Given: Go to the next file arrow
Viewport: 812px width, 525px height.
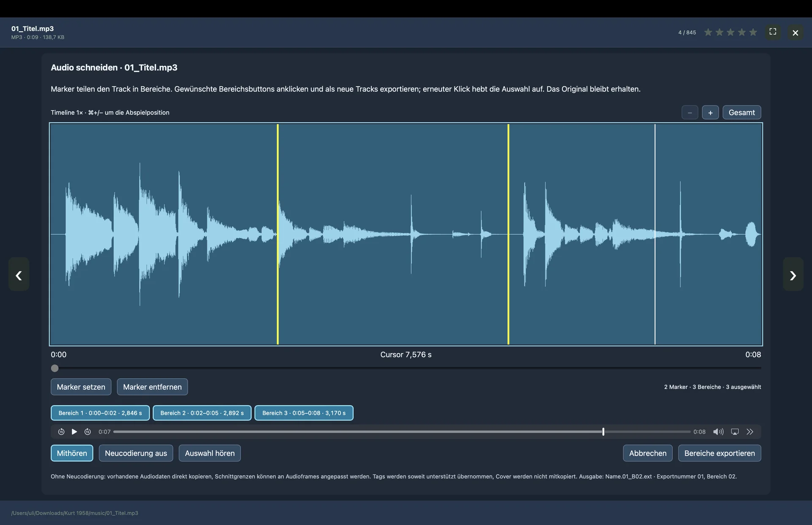Looking at the screenshot, I should pyautogui.click(x=793, y=275).
